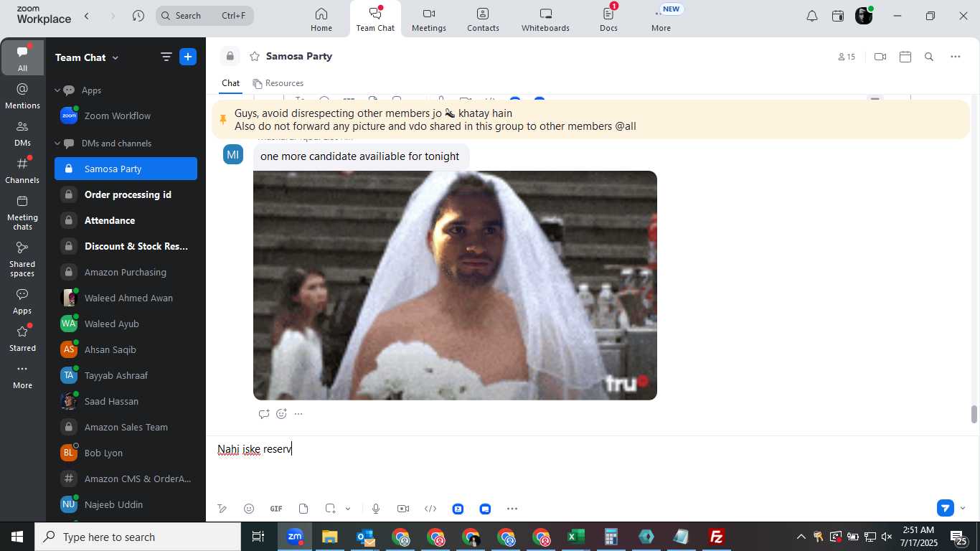Open the Docs tab
Image resolution: width=980 pixels, height=551 pixels.
point(608,19)
